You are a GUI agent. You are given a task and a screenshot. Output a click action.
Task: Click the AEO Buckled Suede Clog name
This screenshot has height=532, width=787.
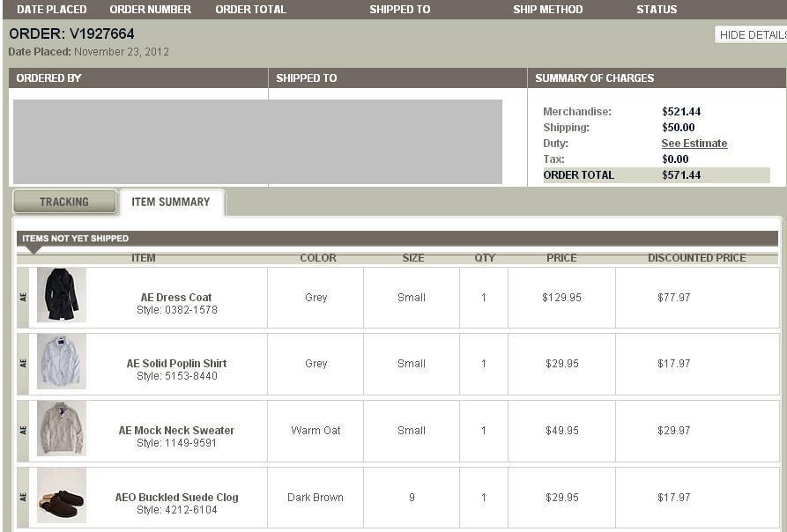pos(176,498)
